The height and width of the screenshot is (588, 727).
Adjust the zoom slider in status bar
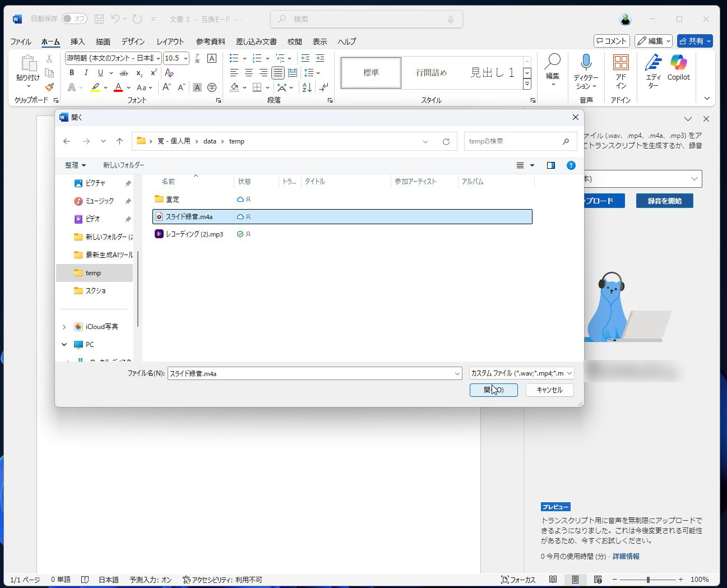pos(648,580)
